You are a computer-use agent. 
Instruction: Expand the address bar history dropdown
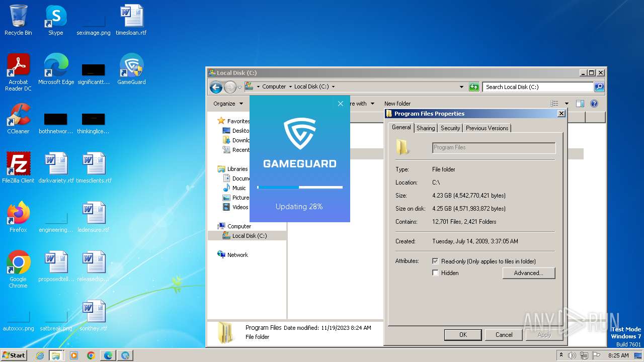[x=462, y=87]
